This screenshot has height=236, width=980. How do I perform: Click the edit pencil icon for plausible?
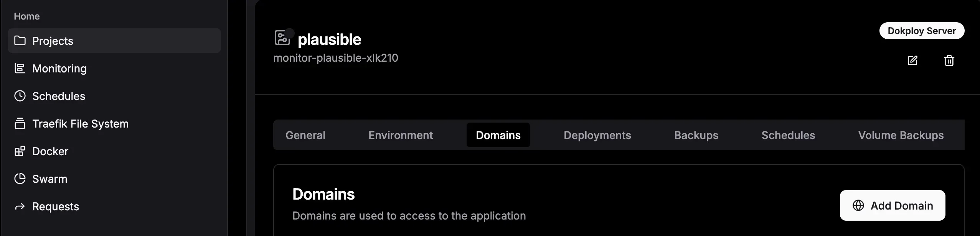pos(912,61)
